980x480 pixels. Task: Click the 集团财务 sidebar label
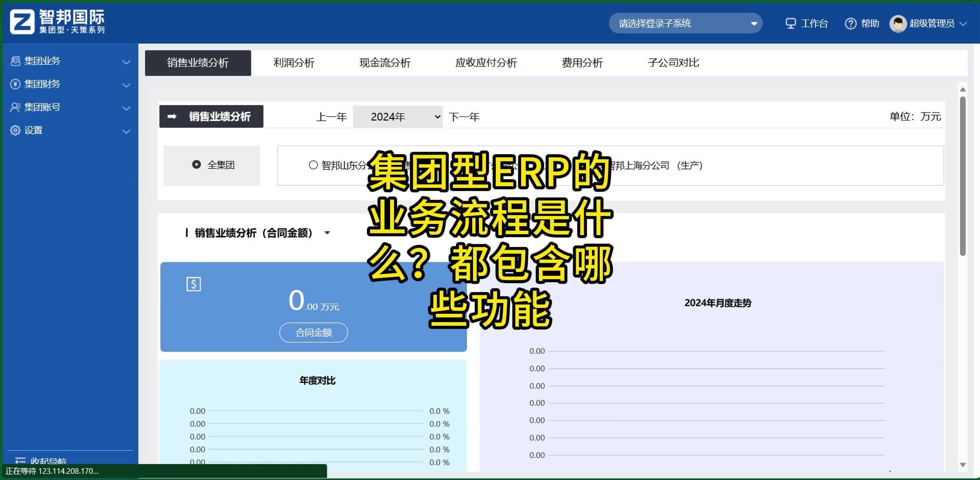(x=42, y=84)
